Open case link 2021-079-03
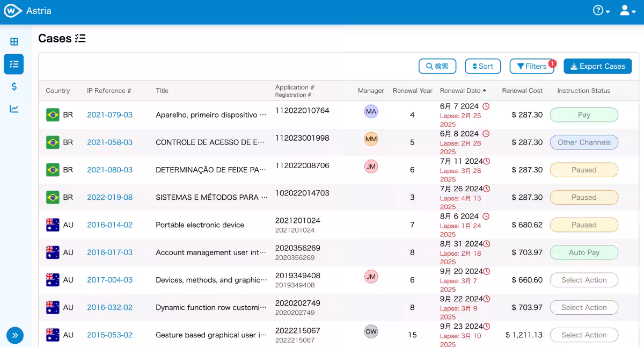This screenshot has width=644, height=347. (109, 115)
